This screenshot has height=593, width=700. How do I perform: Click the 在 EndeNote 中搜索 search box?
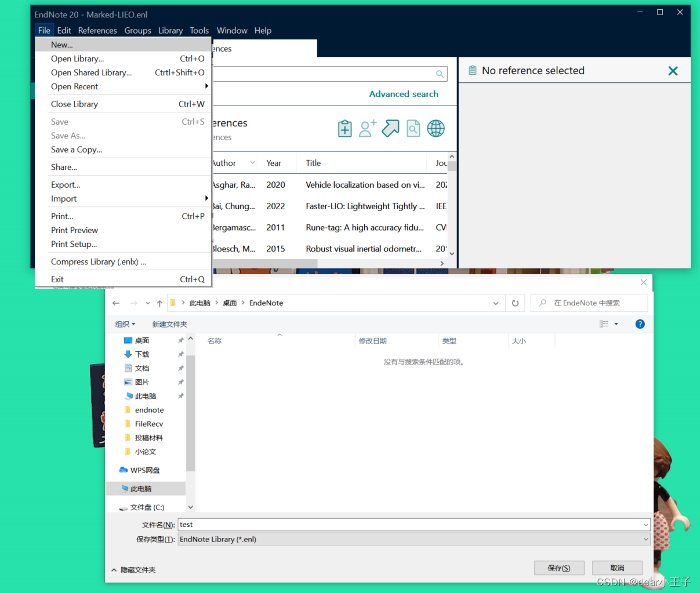point(589,303)
